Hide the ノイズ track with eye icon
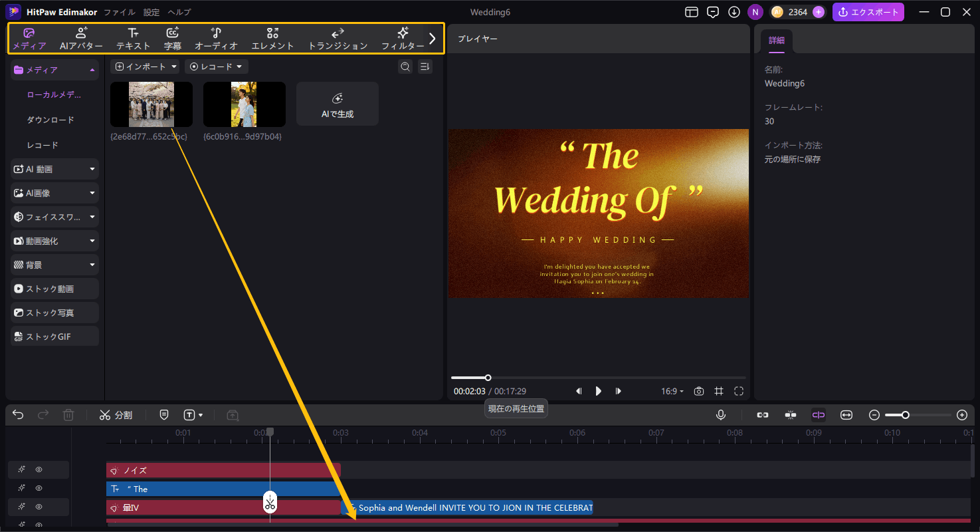 coord(39,469)
